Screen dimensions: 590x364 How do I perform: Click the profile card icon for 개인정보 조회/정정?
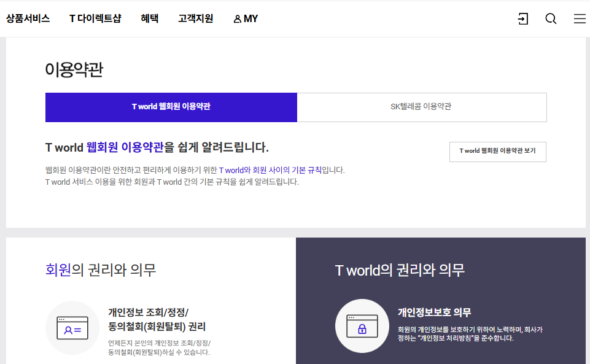pyautogui.click(x=72, y=328)
